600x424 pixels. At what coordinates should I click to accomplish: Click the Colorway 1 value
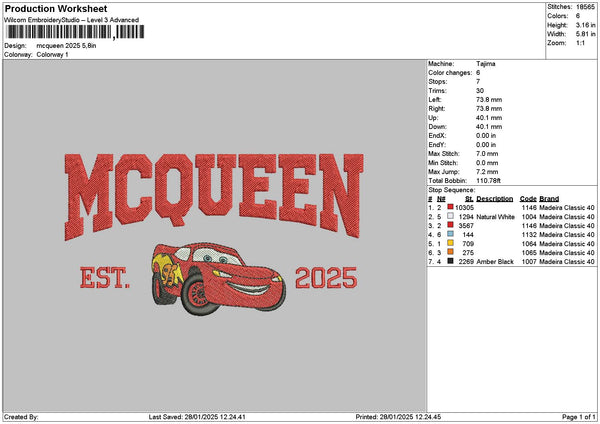(52, 55)
